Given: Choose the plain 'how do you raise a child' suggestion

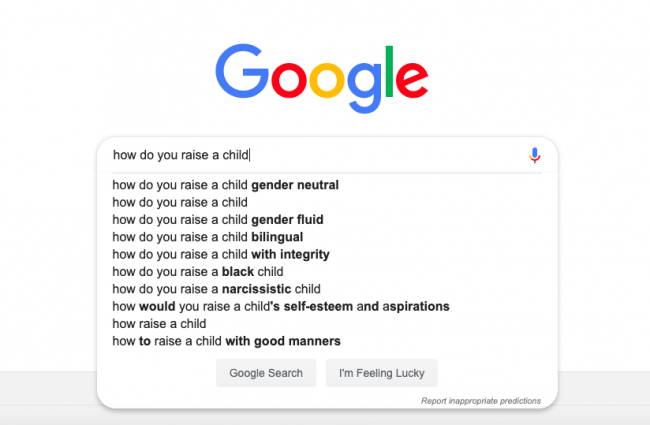Looking at the screenshot, I should click(180, 202).
